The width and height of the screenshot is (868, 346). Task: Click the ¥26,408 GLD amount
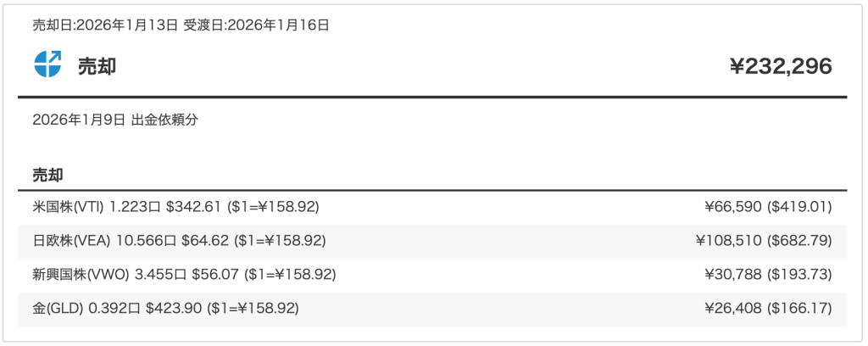coord(733,308)
